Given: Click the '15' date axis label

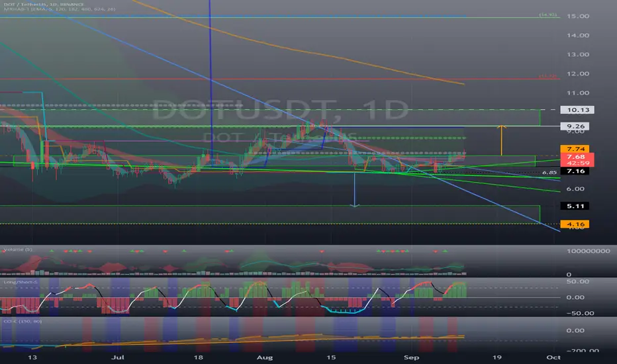Looking at the screenshot, I should pos(331,357).
